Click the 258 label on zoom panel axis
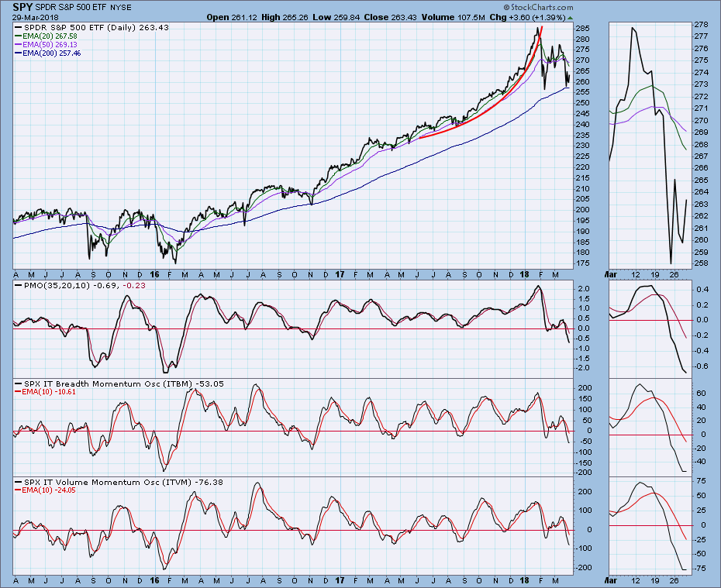The image size is (721, 588). 701,263
